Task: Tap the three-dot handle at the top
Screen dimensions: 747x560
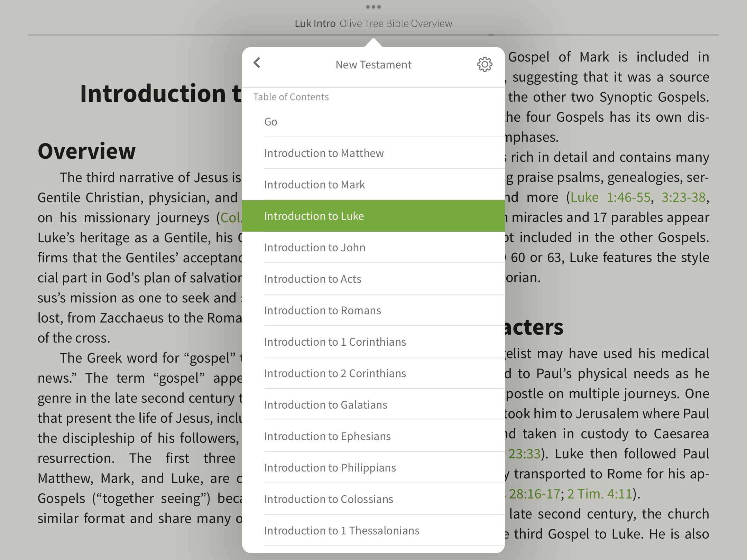Action: (x=373, y=7)
